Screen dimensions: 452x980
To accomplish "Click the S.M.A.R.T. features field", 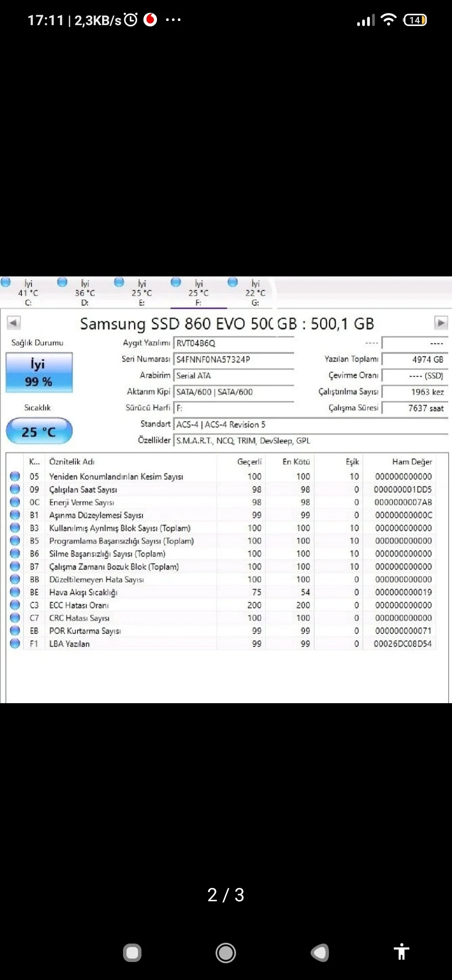I will (x=311, y=441).
